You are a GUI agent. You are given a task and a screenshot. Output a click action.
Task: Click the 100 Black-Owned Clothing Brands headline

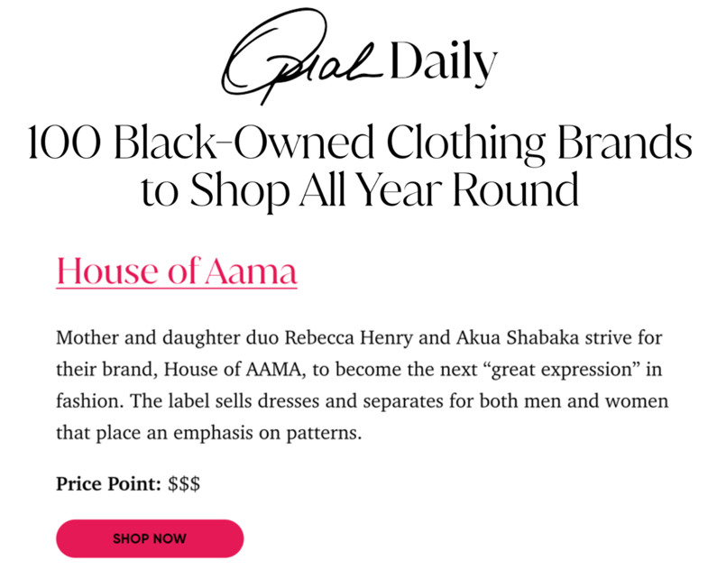click(359, 144)
